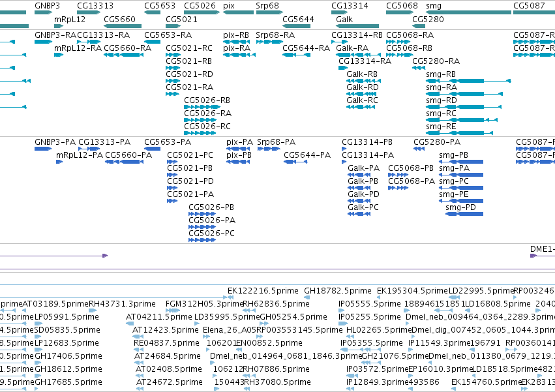Click EST EK122216.5prime label
The width and height of the screenshot is (555, 392).
pos(263,291)
